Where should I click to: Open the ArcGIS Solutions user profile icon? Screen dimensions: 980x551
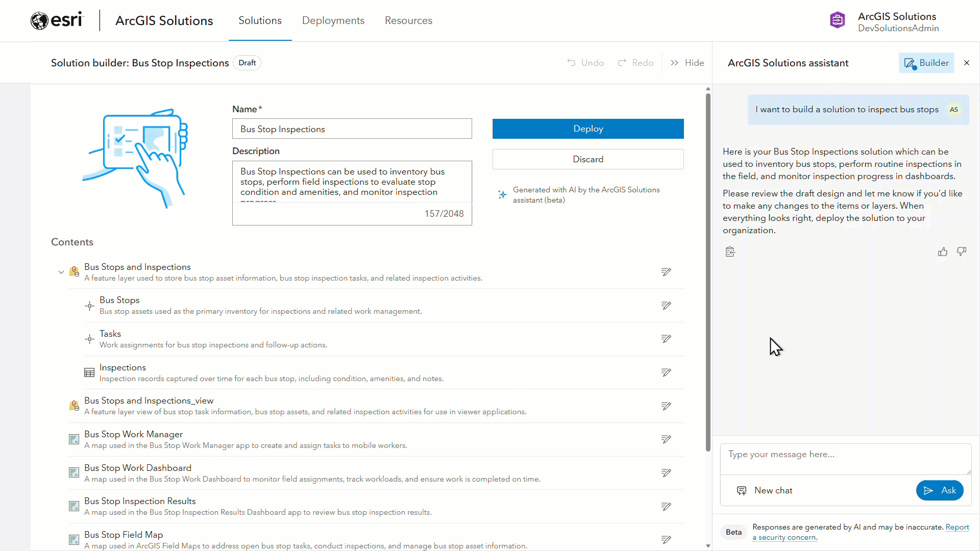(837, 20)
